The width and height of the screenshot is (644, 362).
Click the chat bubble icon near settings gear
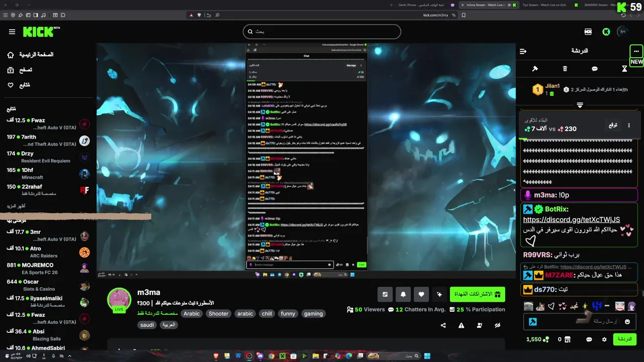(x=589, y=339)
